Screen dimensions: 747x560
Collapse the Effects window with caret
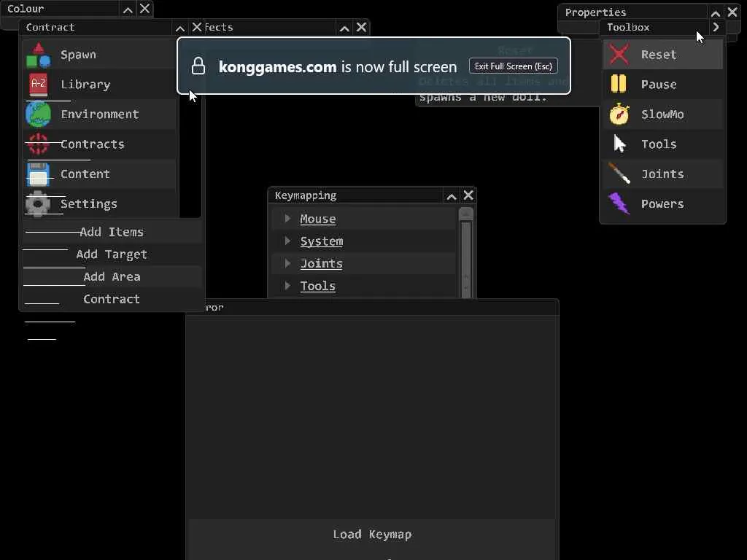[x=344, y=28]
